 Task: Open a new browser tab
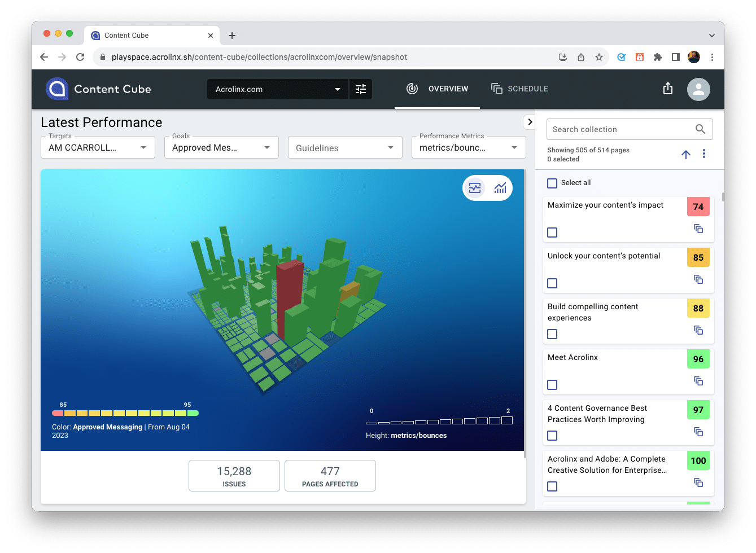[x=232, y=36]
